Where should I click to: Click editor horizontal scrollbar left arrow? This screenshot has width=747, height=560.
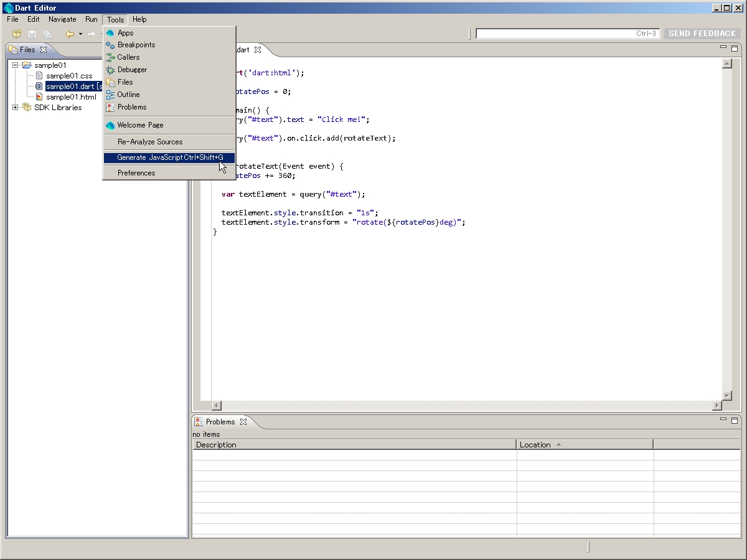coord(217,406)
